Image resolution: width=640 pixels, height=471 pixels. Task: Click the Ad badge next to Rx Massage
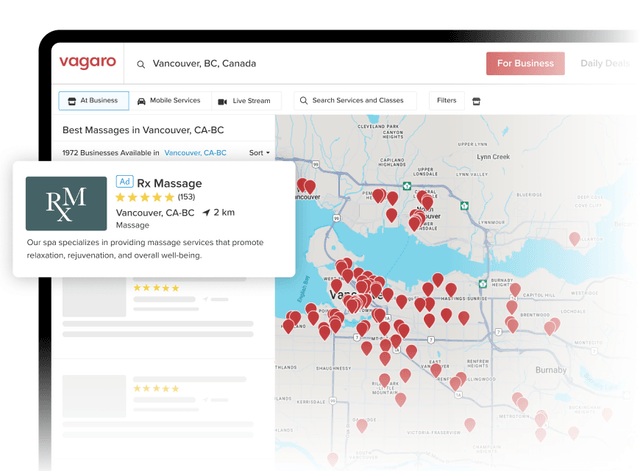coord(125,181)
